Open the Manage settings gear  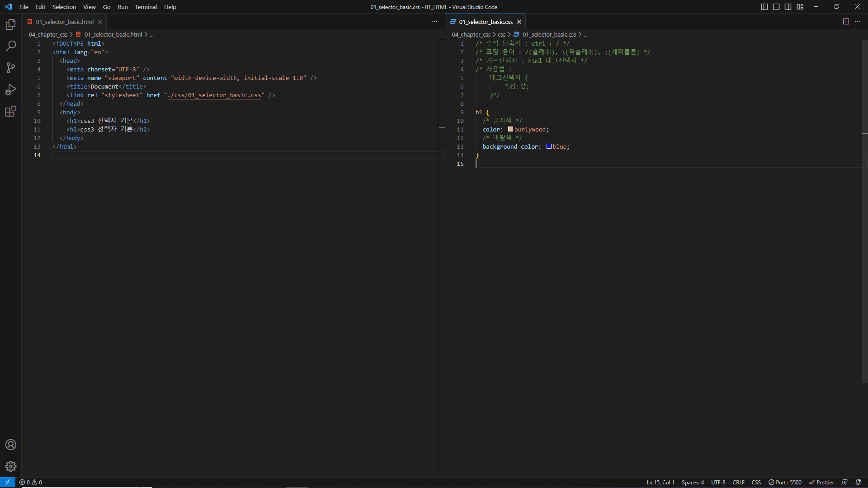[10, 466]
